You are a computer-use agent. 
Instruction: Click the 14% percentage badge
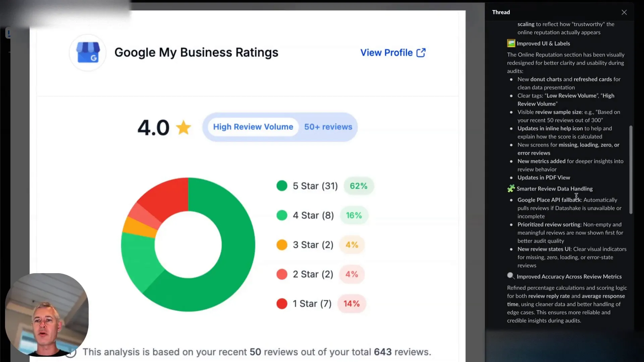[352, 304]
